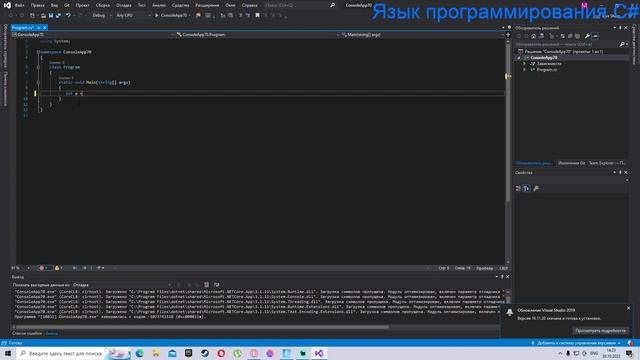Open the Mail app from taskbar
640x360 pixels.
point(172,353)
